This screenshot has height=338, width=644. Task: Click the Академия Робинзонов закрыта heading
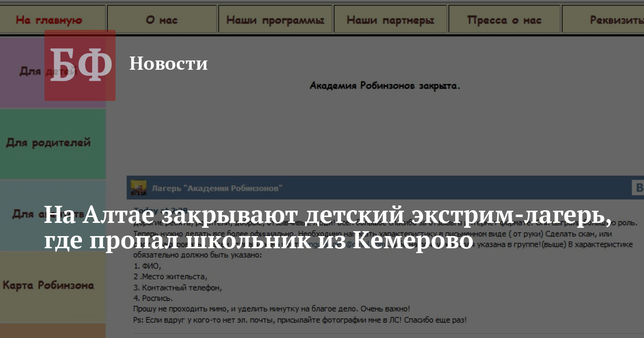(x=385, y=86)
